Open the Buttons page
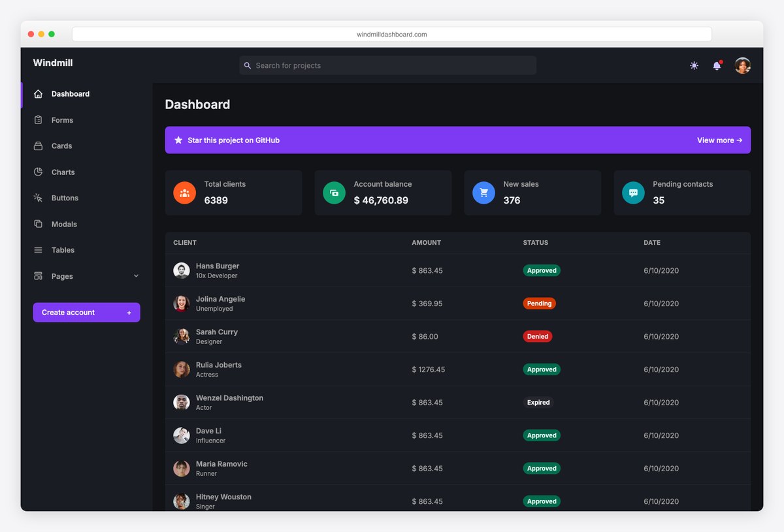 [65, 198]
